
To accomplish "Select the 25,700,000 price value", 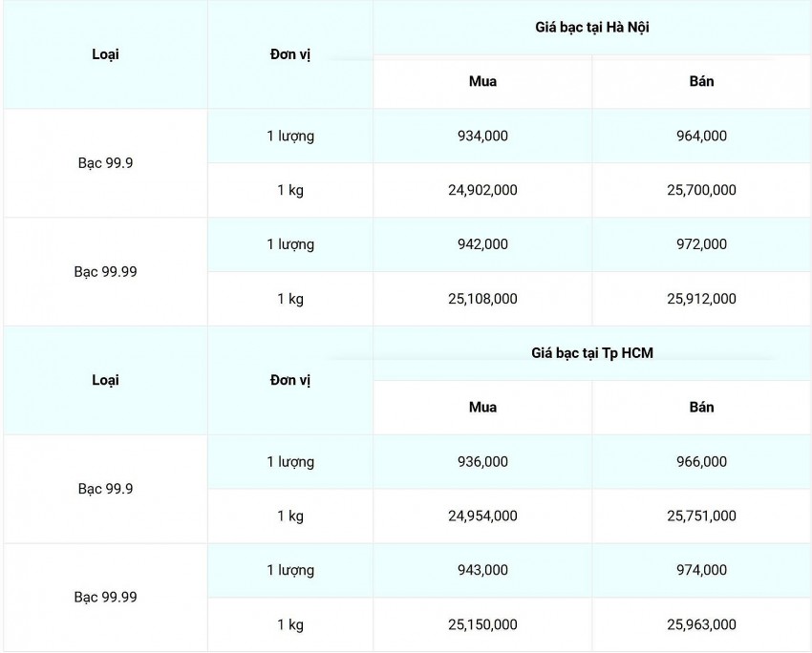I will [x=701, y=190].
